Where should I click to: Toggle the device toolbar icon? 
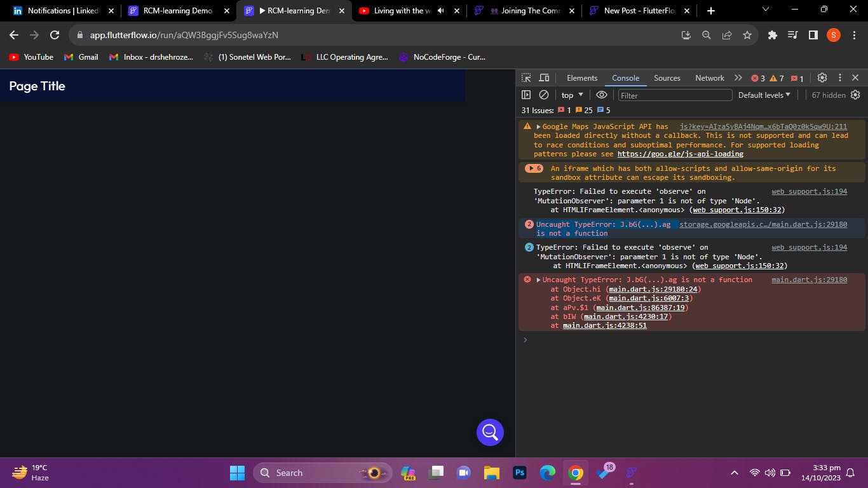(x=544, y=78)
